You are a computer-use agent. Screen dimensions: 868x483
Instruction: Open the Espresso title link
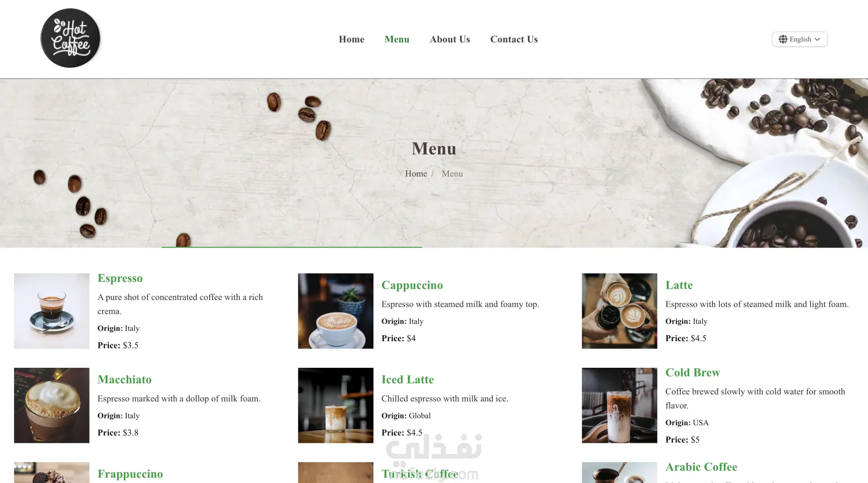tap(120, 278)
